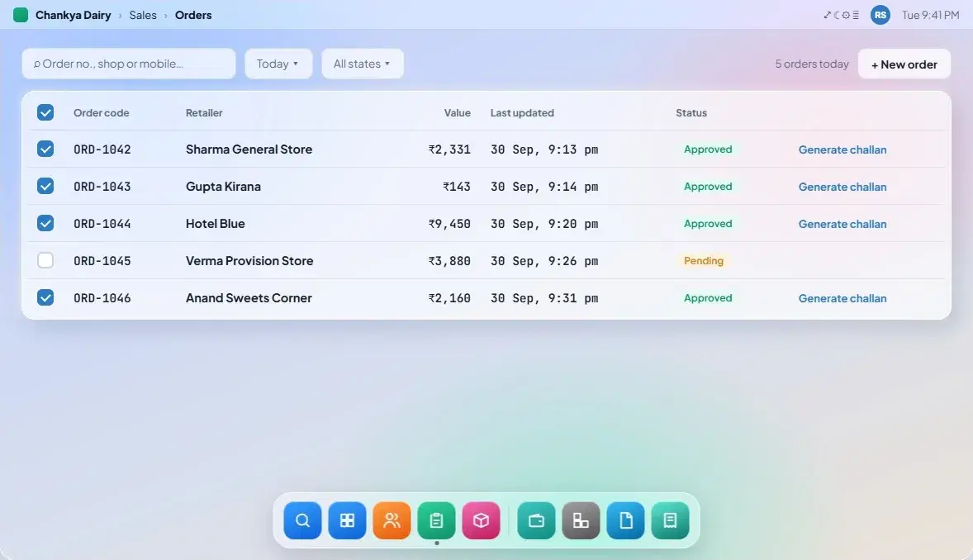Open the pink box icon in the dock
Screen dimensions: 973x560
click(482, 520)
